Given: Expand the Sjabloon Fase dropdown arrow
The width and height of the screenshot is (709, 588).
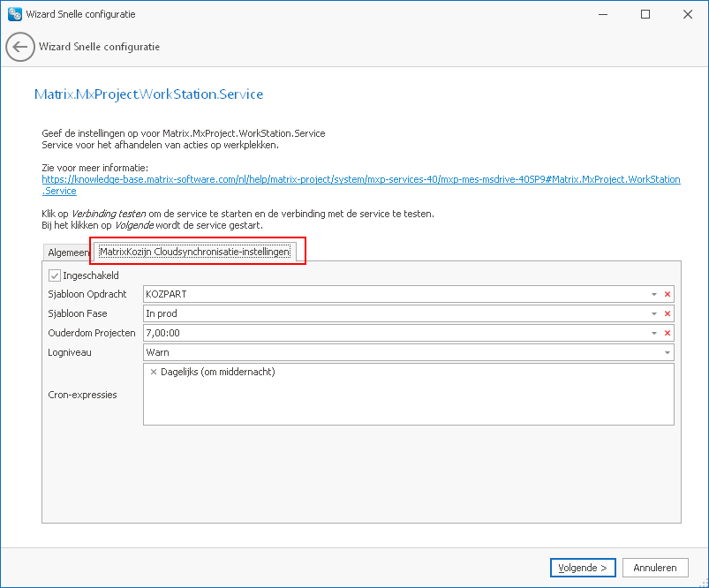Looking at the screenshot, I should [x=654, y=313].
